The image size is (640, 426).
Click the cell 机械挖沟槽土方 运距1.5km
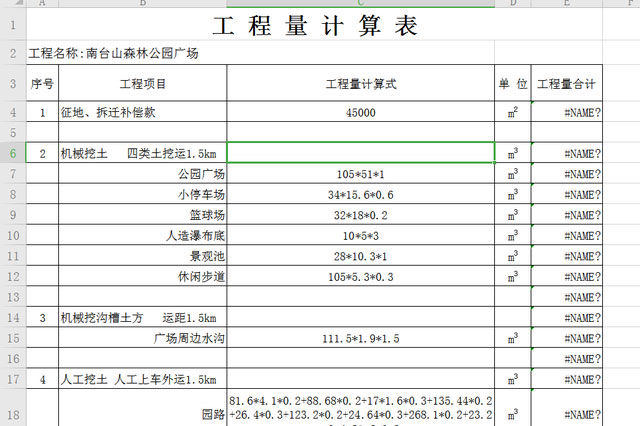tap(142, 317)
